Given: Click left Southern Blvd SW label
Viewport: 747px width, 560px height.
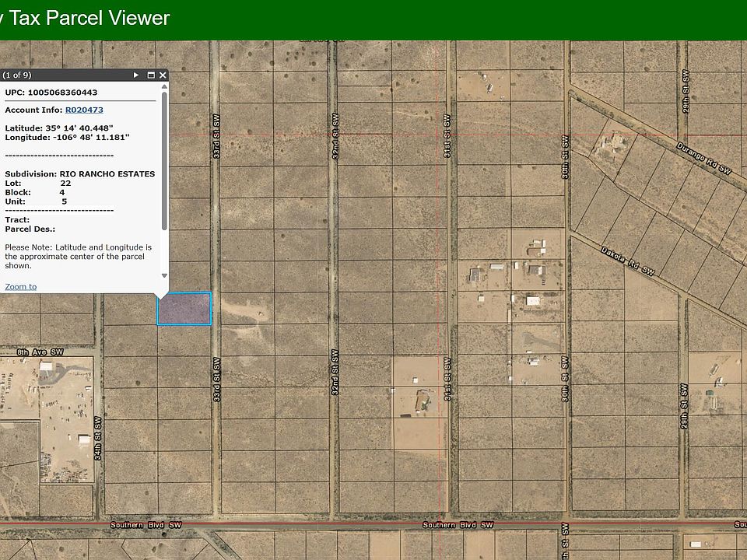Looking at the screenshot, I should [146, 525].
